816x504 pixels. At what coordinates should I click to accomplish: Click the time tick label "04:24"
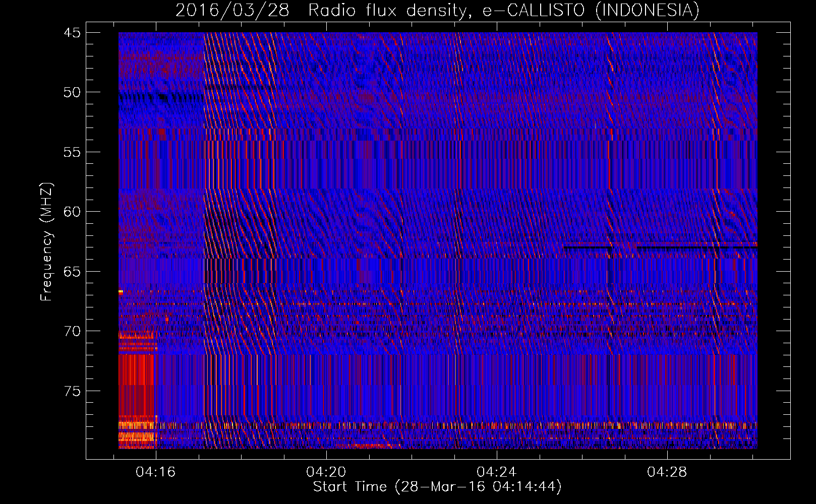(497, 472)
